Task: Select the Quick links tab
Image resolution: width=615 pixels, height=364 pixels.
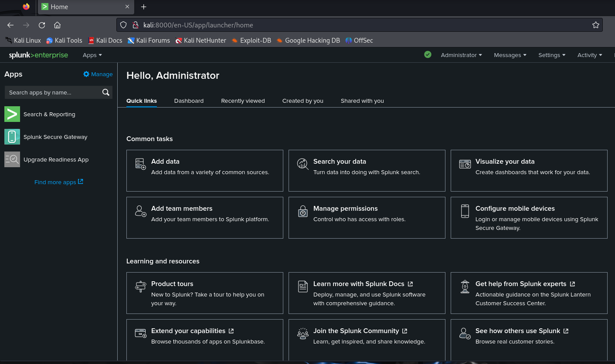Action: [x=142, y=101]
